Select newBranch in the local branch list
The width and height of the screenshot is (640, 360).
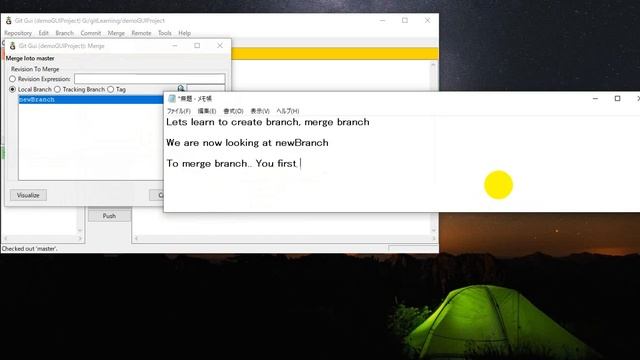click(91, 99)
